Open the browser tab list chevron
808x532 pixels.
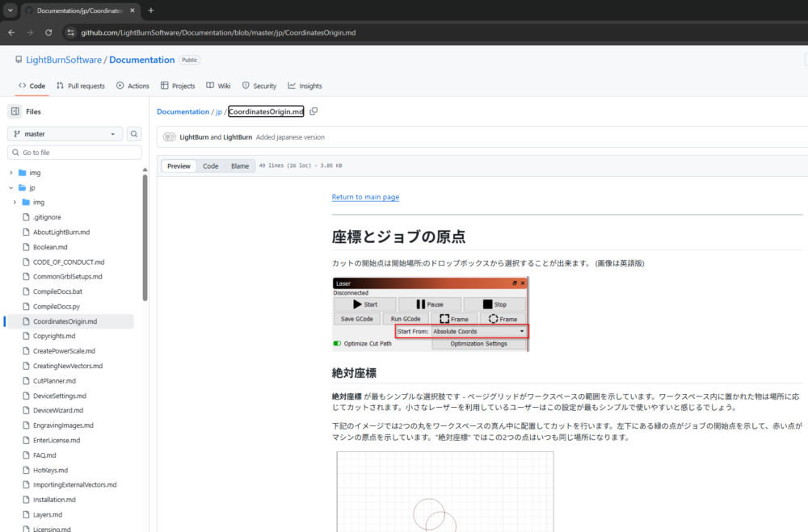9,10
